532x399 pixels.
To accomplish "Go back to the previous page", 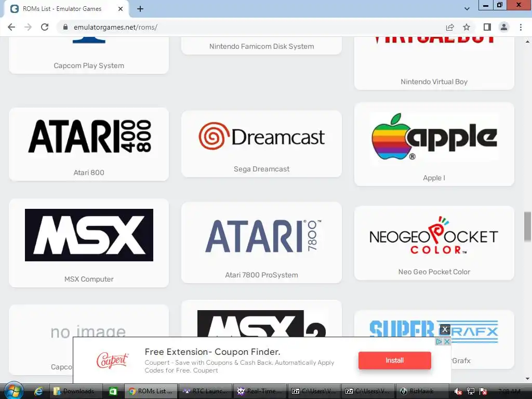I will coord(11,27).
